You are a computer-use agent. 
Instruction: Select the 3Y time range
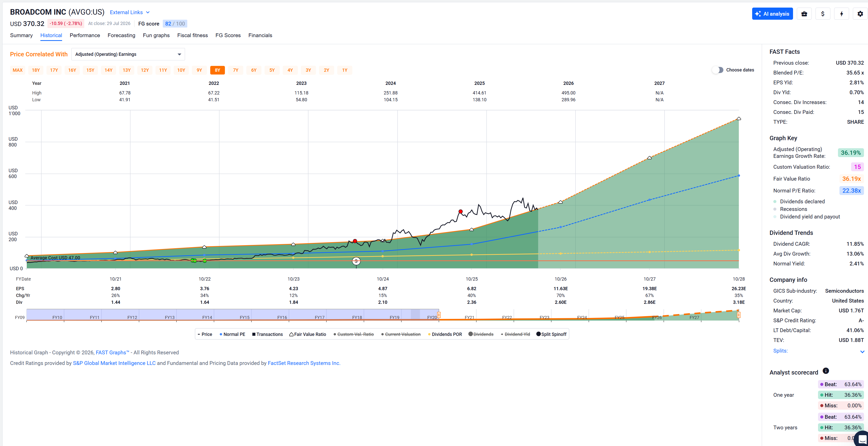click(308, 70)
